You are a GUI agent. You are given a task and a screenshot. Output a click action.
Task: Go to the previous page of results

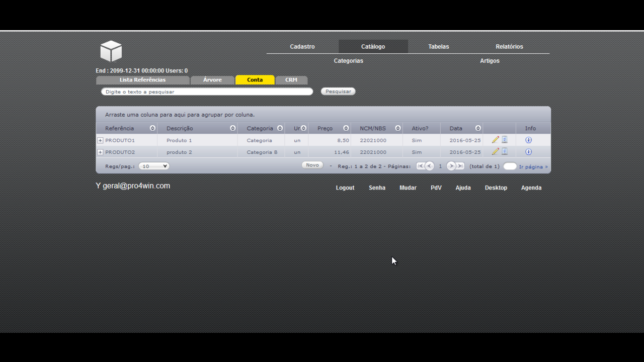tap(429, 166)
